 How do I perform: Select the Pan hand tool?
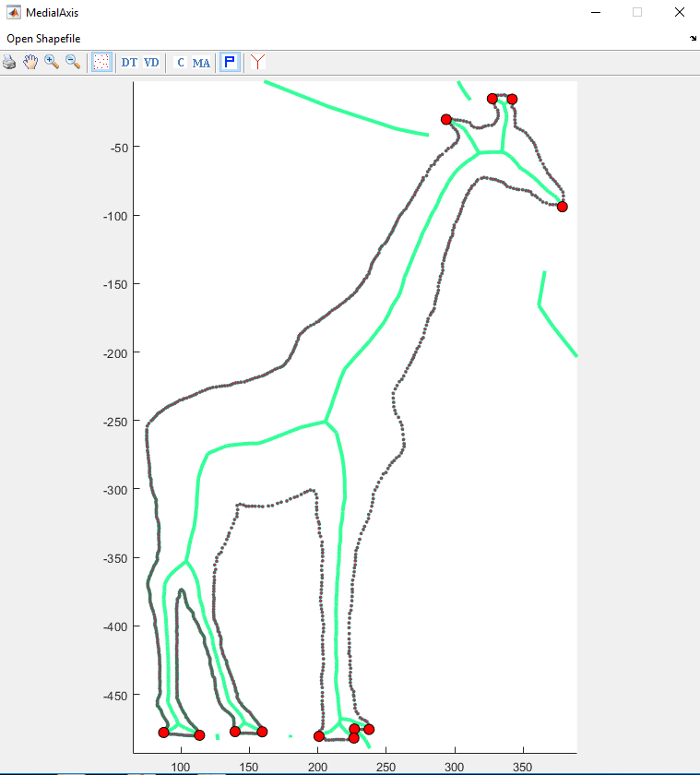30,63
